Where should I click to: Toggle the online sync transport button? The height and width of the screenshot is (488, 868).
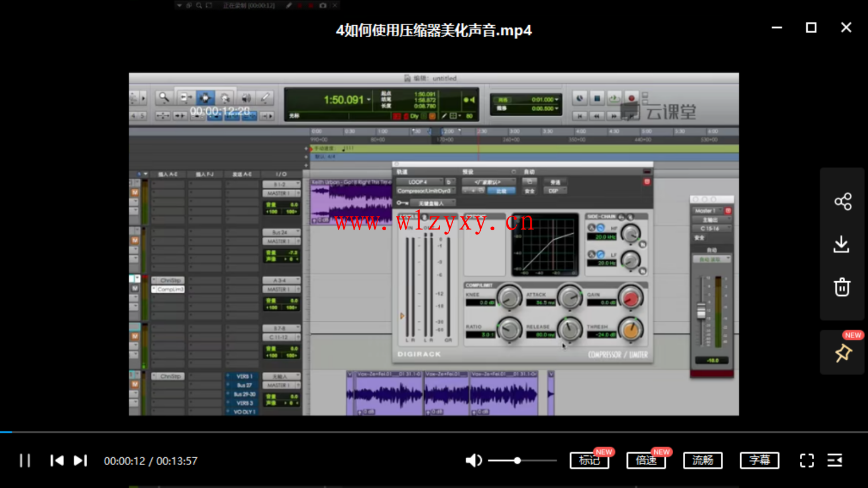(x=580, y=99)
